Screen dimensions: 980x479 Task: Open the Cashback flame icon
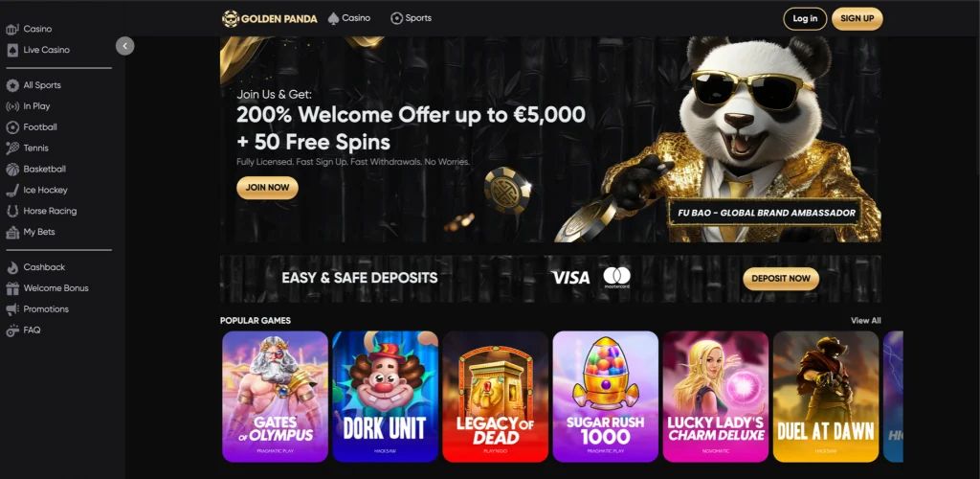click(12, 267)
